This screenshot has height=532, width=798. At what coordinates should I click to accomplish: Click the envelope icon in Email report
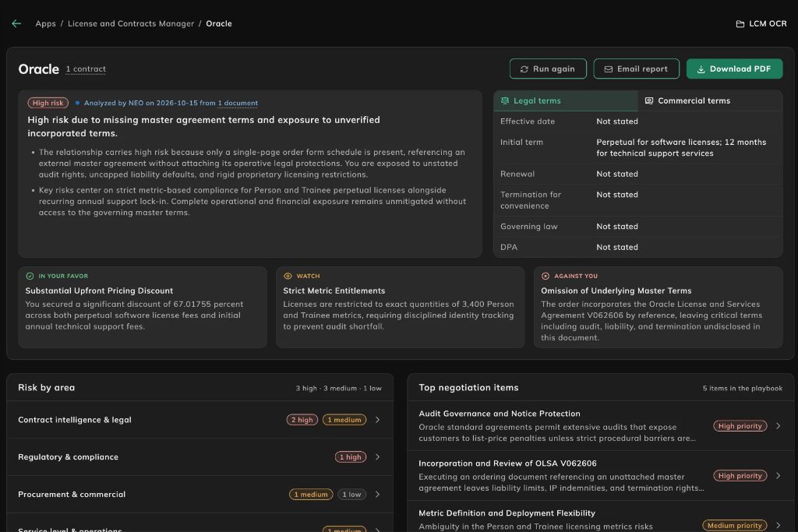[608, 69]
